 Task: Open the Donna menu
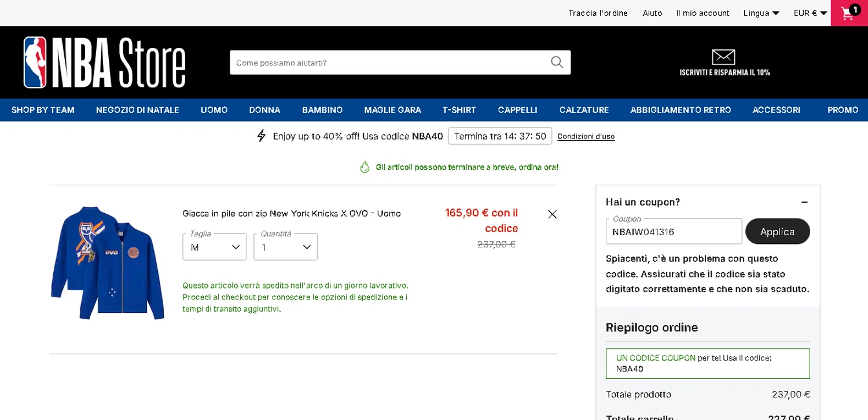(x=264, y=110)
